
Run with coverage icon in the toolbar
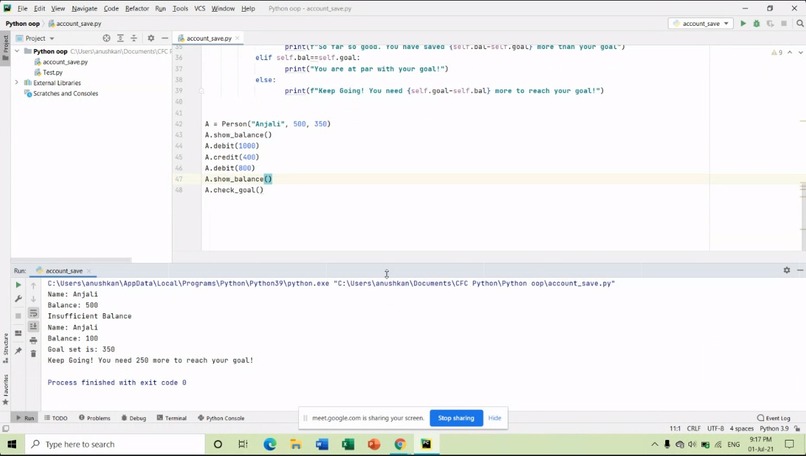pyautogui.click(x=770, y=24)
